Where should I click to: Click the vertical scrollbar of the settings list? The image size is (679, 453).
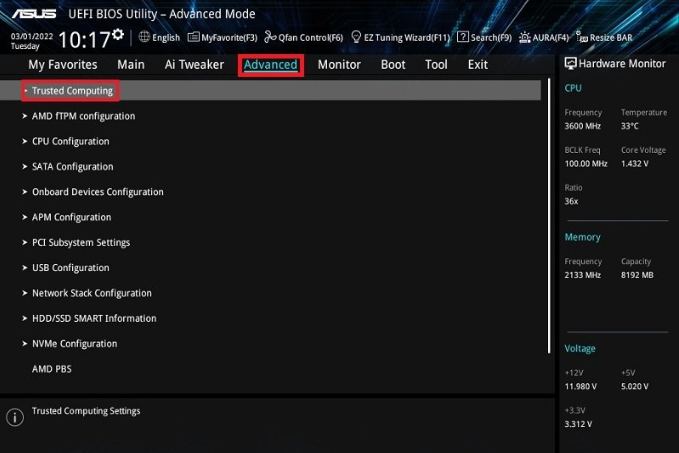[549, 216]
